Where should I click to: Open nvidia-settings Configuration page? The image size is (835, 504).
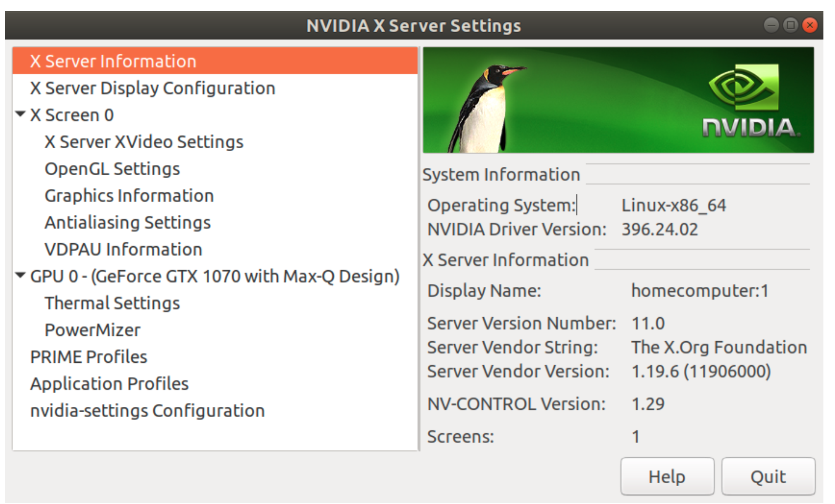tap(147, 411)
